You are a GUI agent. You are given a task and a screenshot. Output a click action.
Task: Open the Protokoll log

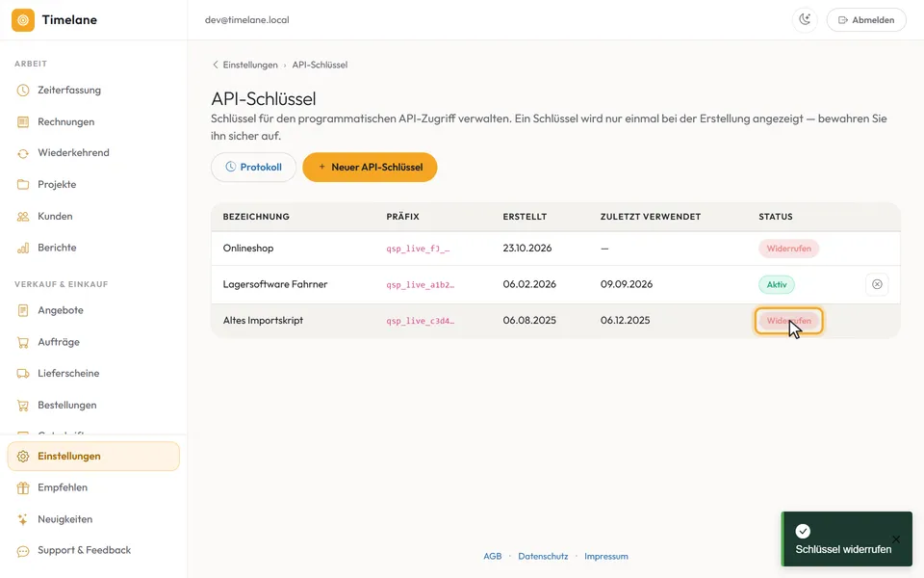(253, 168)
